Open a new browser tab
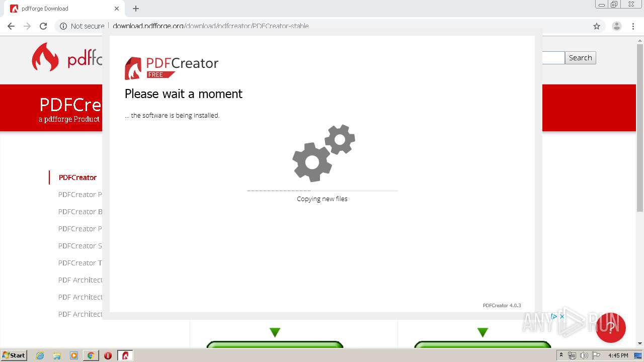 pyautogui.click(x=136, y=9)
